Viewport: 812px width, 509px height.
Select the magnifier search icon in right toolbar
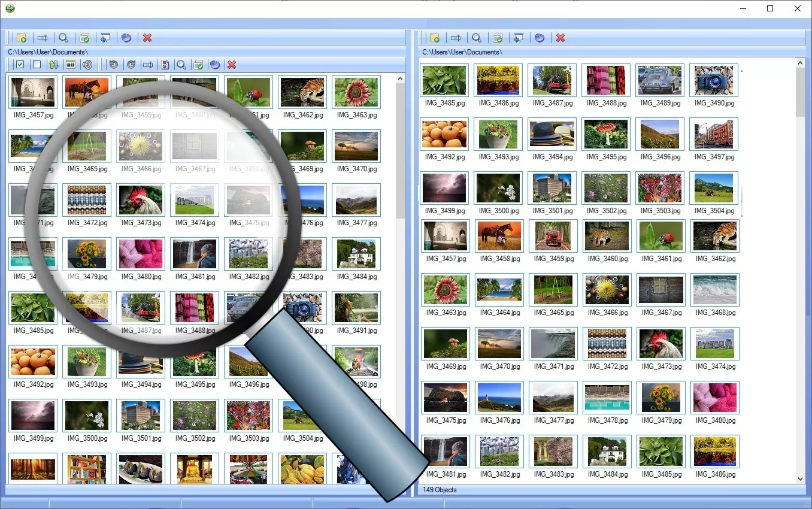(x=477, y=38)
